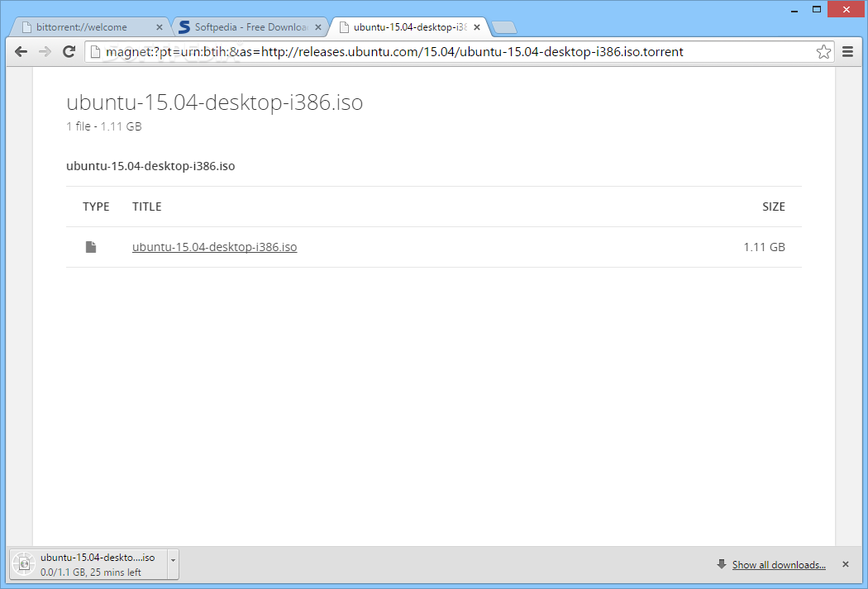Click the SIZE column header

click(774, 207)
